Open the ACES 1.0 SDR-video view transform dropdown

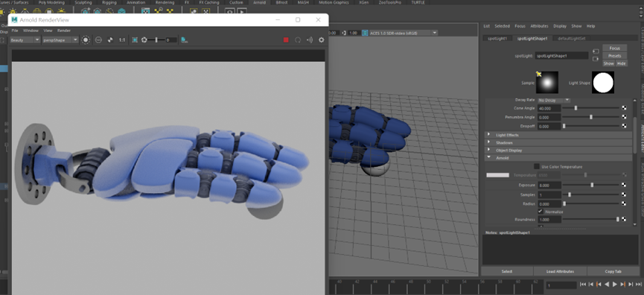point(404,33)
